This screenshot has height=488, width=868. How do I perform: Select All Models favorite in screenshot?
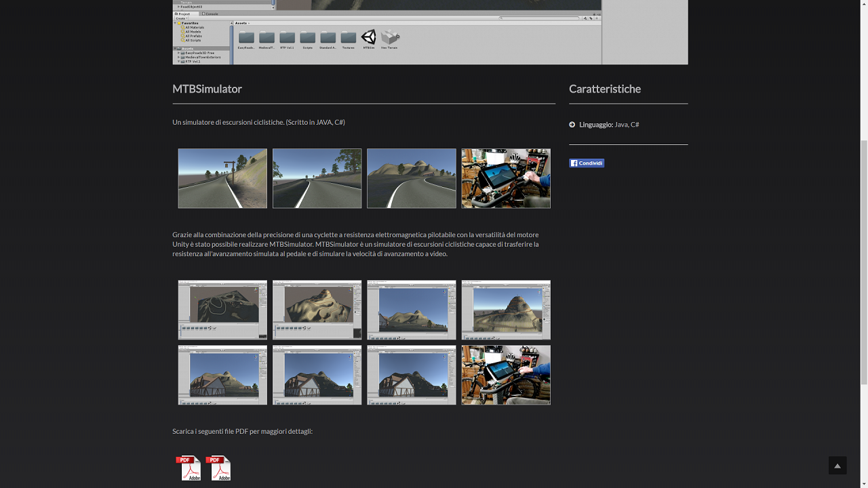[x=193, y=32]
